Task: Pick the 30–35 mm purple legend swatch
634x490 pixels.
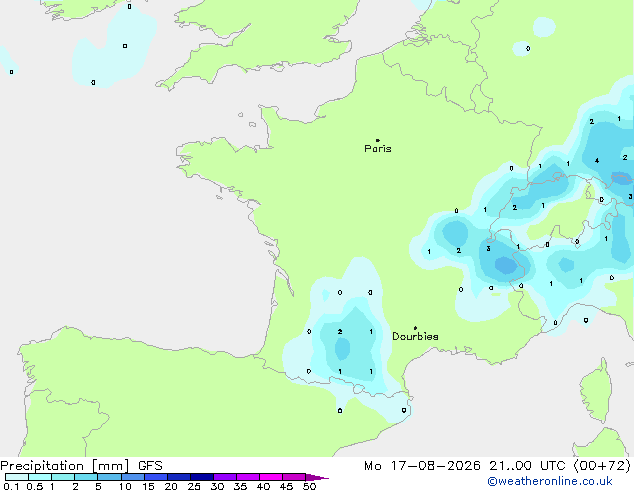Action: [225, 477]
